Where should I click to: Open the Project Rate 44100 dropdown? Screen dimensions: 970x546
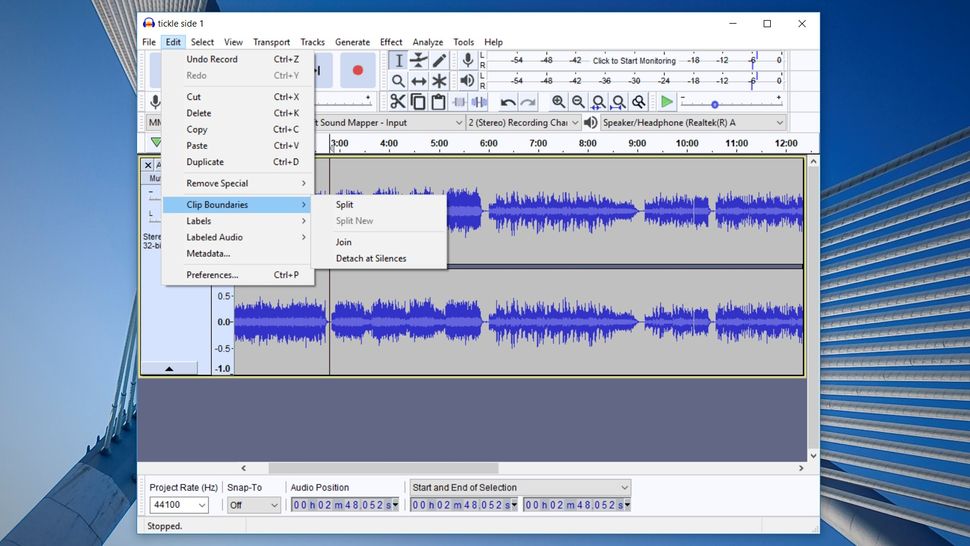(x=179, y=505)
